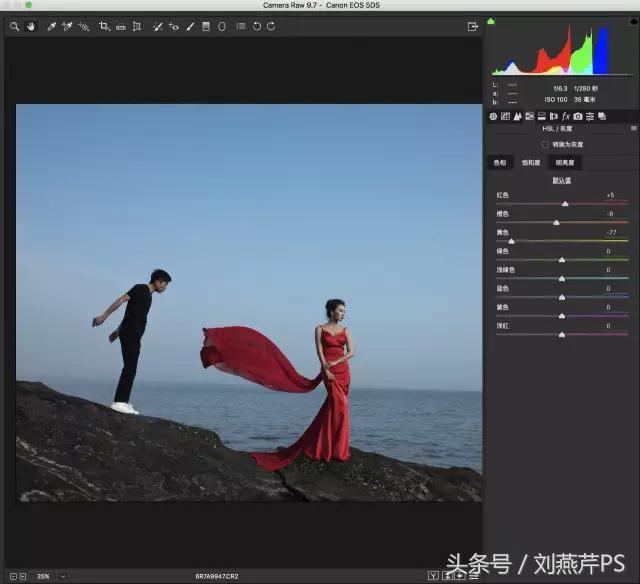The width and height of the screenshot is (640, 584).
Task: Select the Targeted Adjustment tool
Action: (x=84, y=27)
